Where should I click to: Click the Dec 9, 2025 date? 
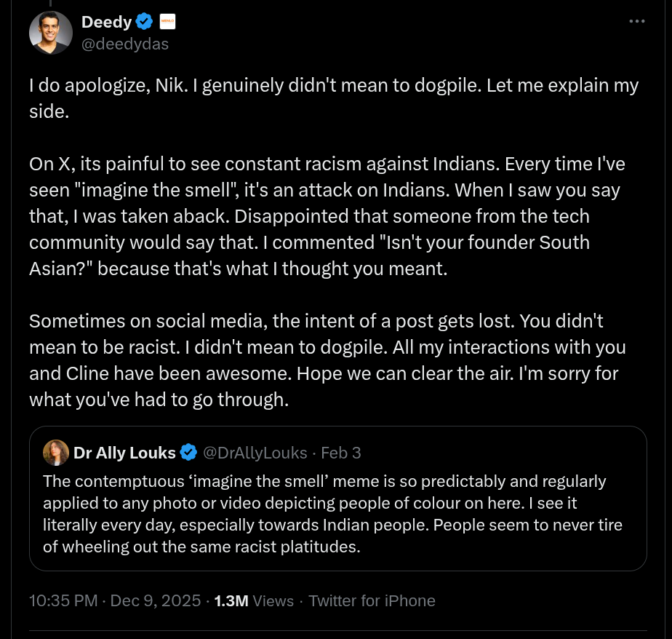coord(156,600)
